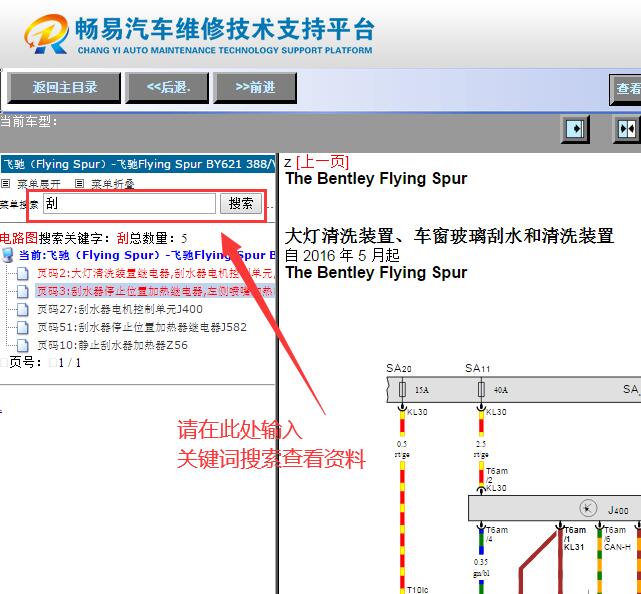Open 页码3:刮水器停止位置加热继电器 result

click(x=156, y=291)
